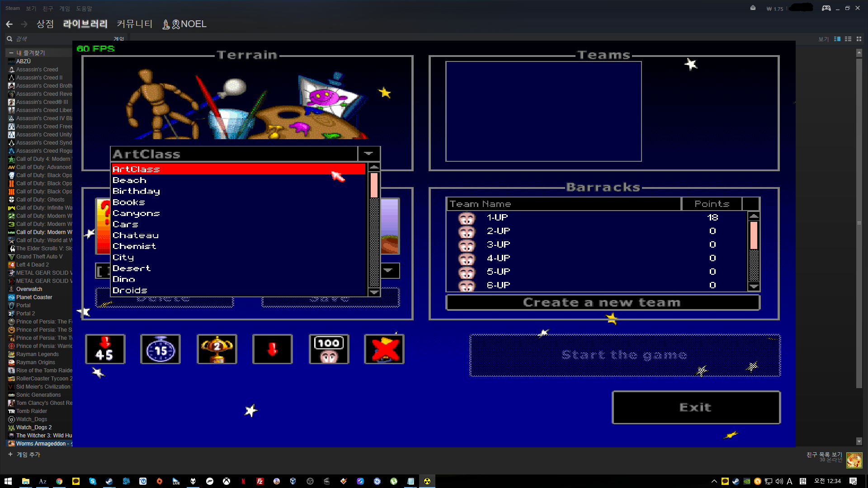Click the 100 worm energy icon
868x488 pixels.
pyautogui.click(x=329, y=349)
